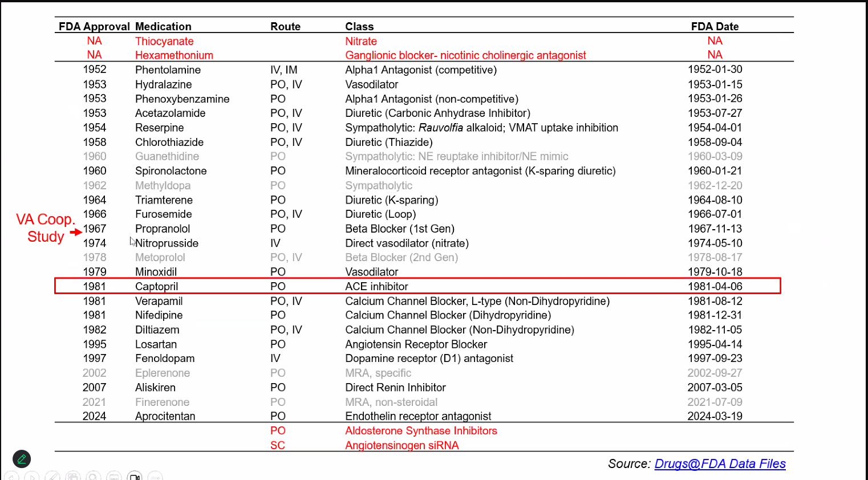Image resolution: width=868 pixels, height=480 pixels.
Task: Select the Spironolactone medication cell
Action: tap(171, 170)
